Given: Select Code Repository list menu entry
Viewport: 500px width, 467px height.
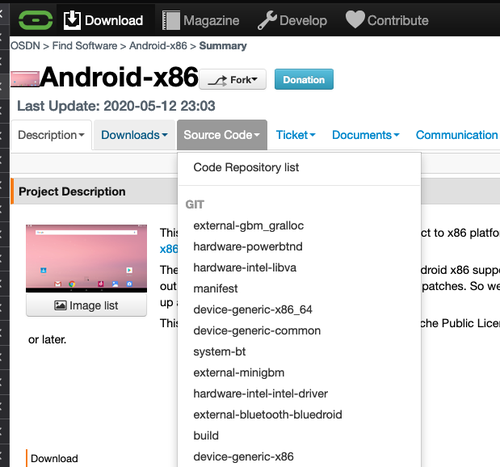Looking at the screenshot, I should pos(299,167).
